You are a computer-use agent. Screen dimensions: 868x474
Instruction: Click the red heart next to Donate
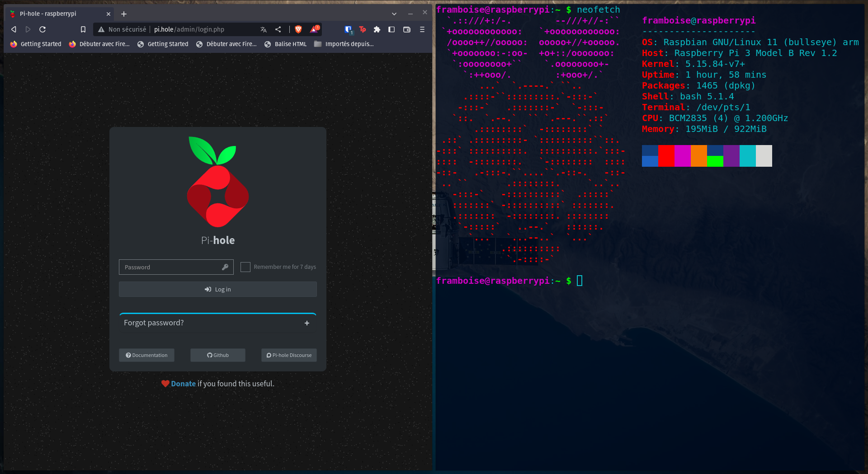(x=165, y=384)
